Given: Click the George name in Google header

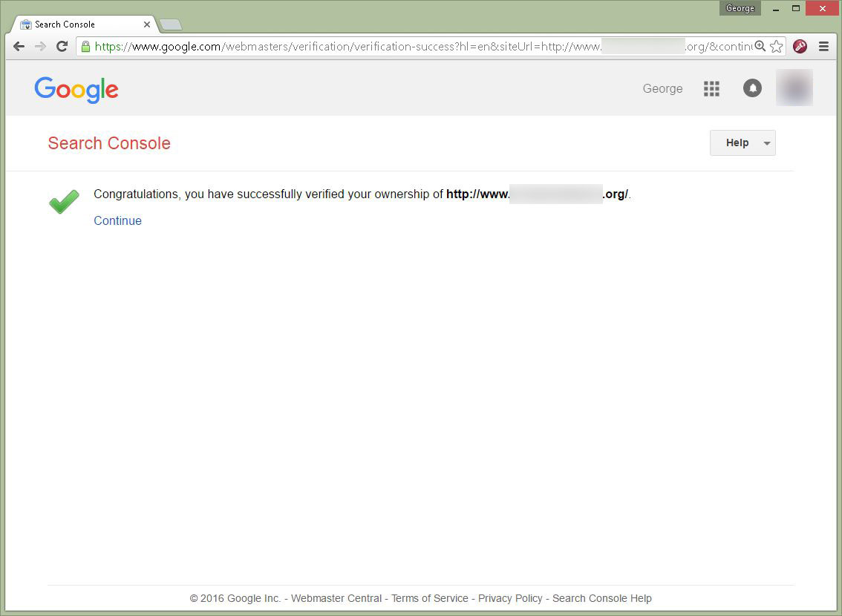Looking at the screenshot, I should click(x=662, y=88).
